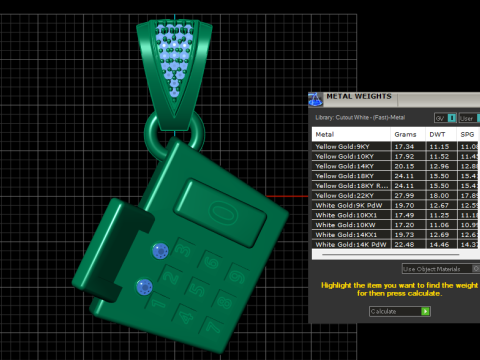The height and width of the screenshot is (360, 480).
Task: Click the 18.00 DWT value
Action: [x=439, y=195]
